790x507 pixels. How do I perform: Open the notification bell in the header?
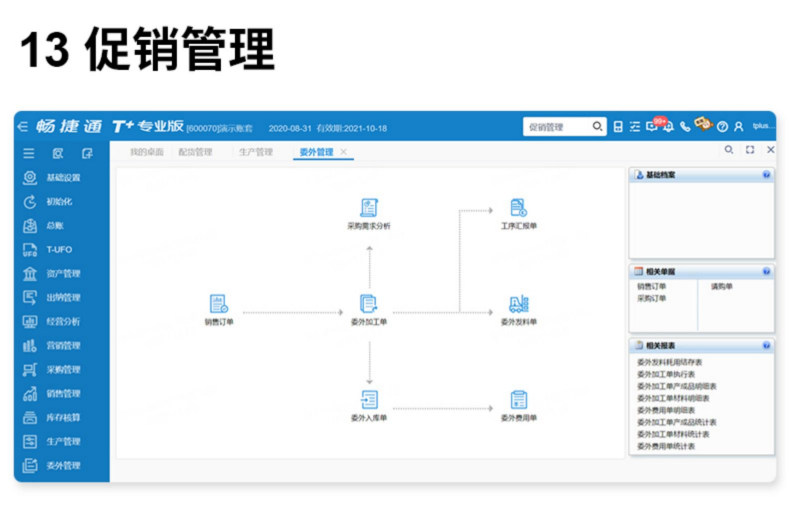(669, 127)
